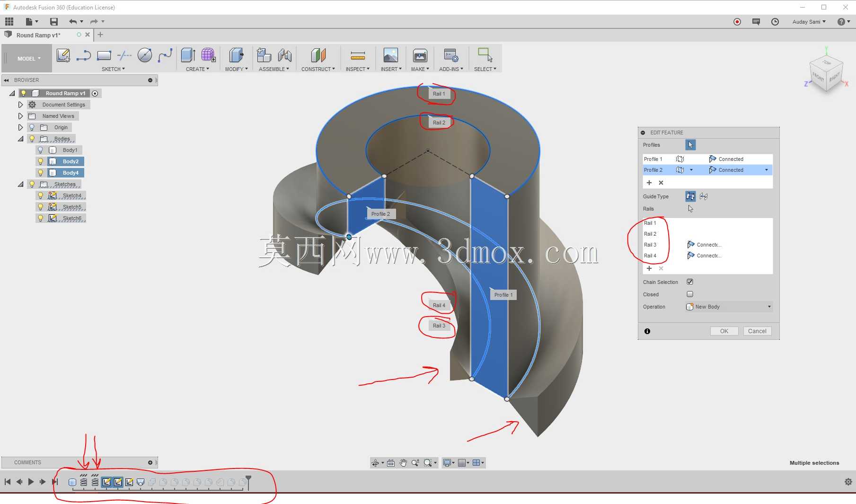Click the ViewCube to change orientation
This screenshot has height=504, width=856.
tap(826, 73)
